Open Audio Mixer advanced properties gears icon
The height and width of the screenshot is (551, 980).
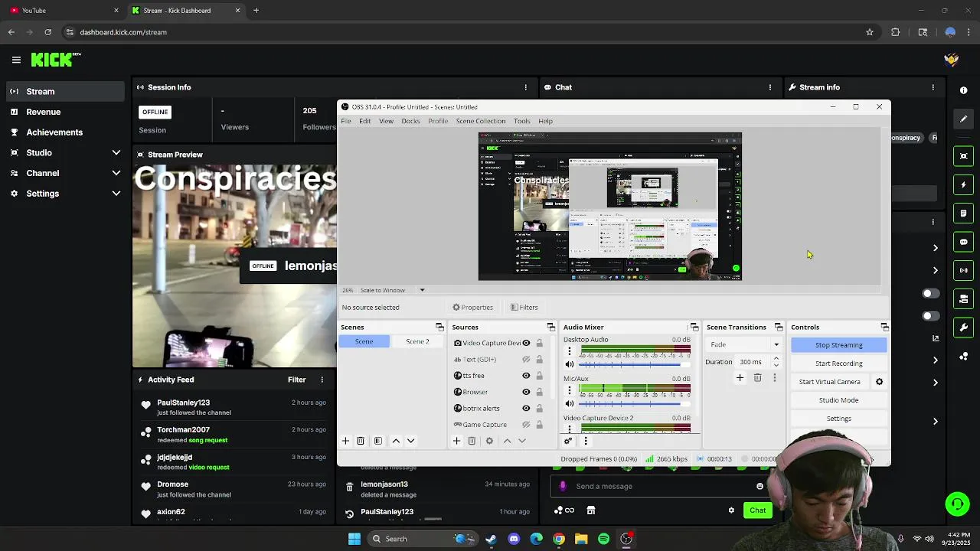[x=568, y=441]
